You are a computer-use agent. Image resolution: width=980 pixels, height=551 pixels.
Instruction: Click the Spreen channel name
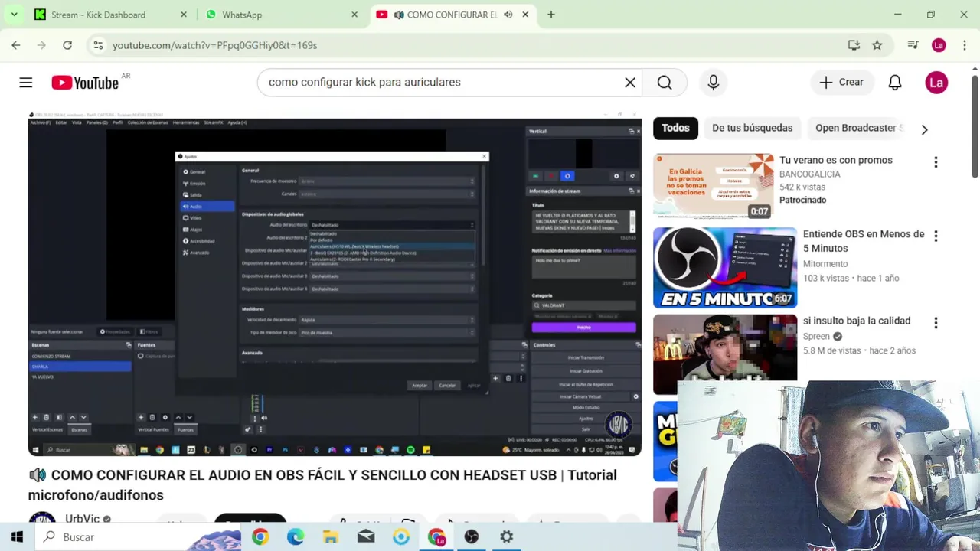[x=816, y=336]
